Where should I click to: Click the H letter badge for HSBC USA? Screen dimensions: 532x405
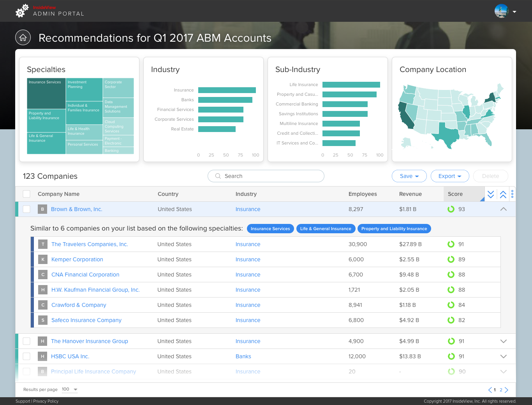click(42, 356)
